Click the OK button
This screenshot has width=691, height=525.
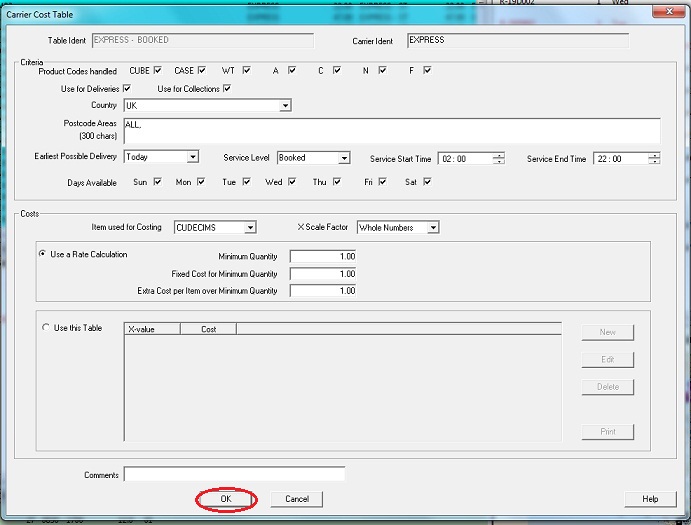pyautogui.click(x=225, y=499)
